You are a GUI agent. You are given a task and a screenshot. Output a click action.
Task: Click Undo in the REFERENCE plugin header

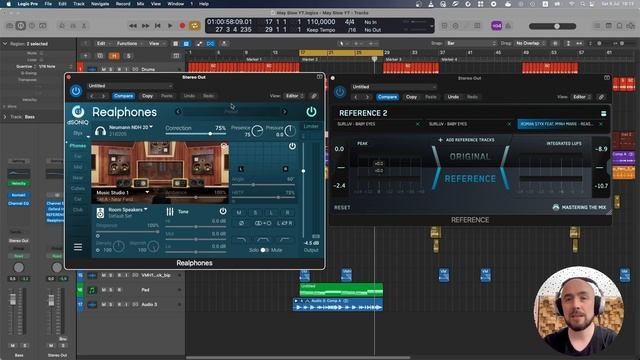(453, 97)
